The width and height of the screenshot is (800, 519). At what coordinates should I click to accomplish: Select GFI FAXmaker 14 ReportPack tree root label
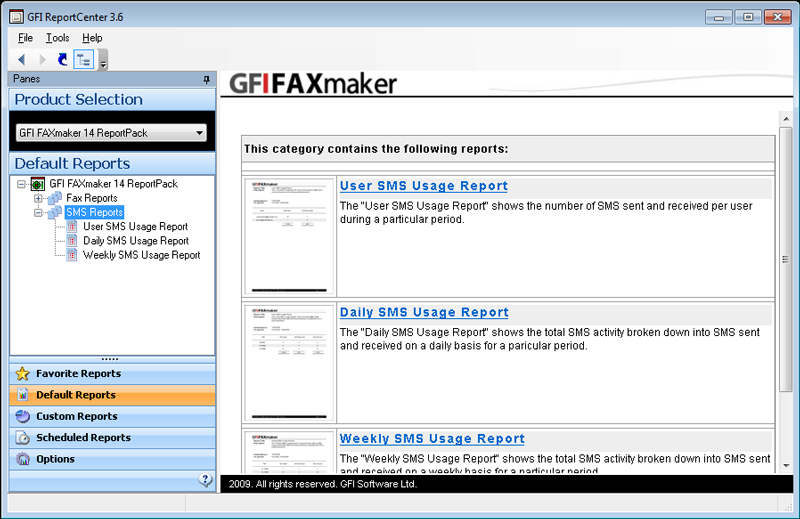113,184
